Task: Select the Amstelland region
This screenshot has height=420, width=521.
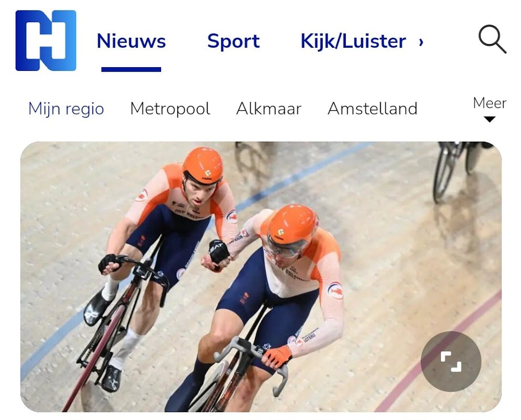Action: pyautogui.click(x=373, y=109)
